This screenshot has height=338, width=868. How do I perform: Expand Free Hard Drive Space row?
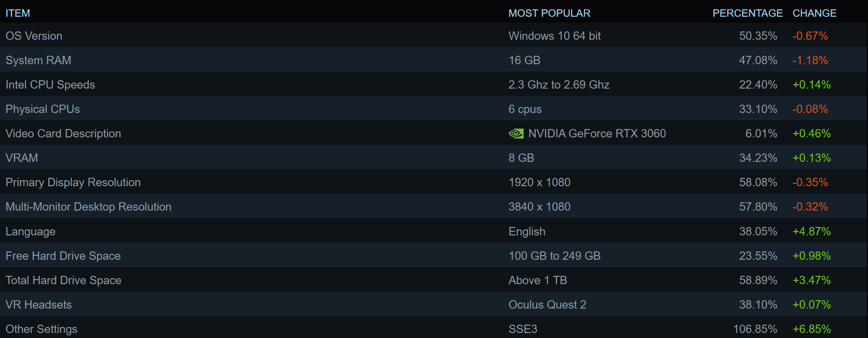63,256
